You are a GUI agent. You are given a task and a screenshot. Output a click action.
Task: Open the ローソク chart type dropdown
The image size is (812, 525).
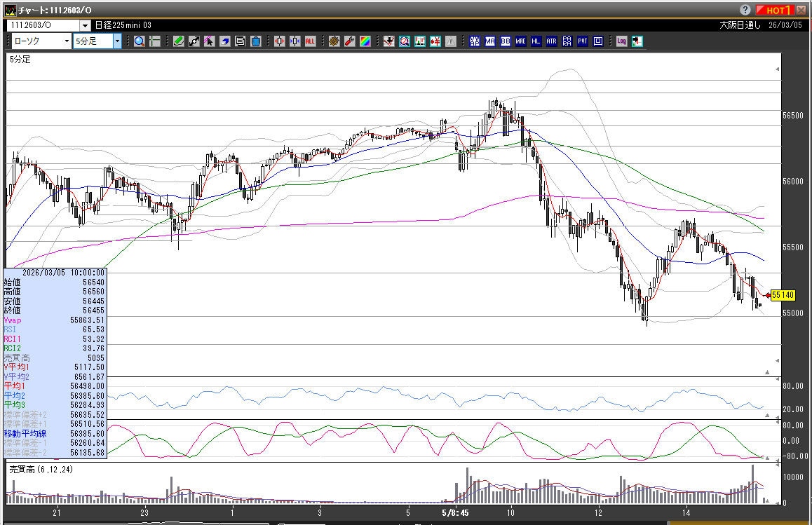pyautogui.click(x=67, y=41)
